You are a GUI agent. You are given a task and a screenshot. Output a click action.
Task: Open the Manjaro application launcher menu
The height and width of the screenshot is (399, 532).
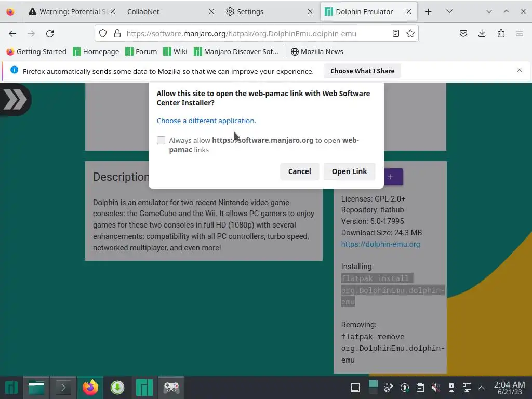[11, 388]
